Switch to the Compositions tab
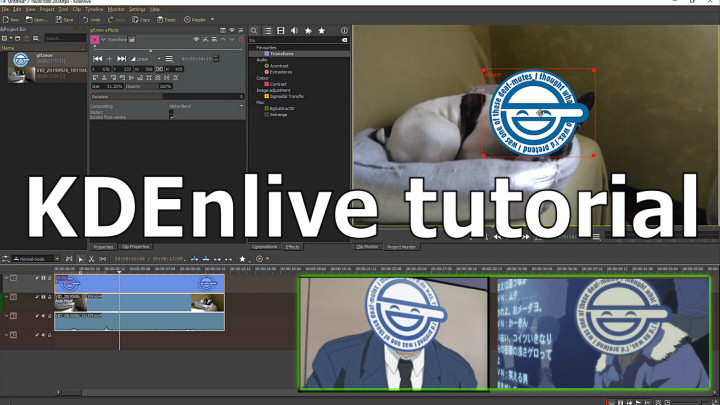The width and height of the screenshot is (720, 405). [x=264, y=247]
